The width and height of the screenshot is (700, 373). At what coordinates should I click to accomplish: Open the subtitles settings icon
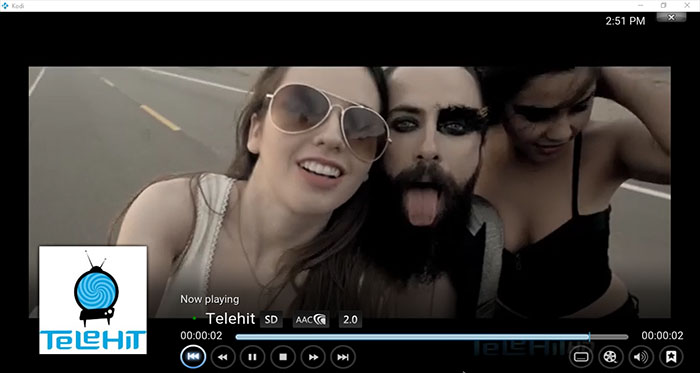(x=581, y=357)
